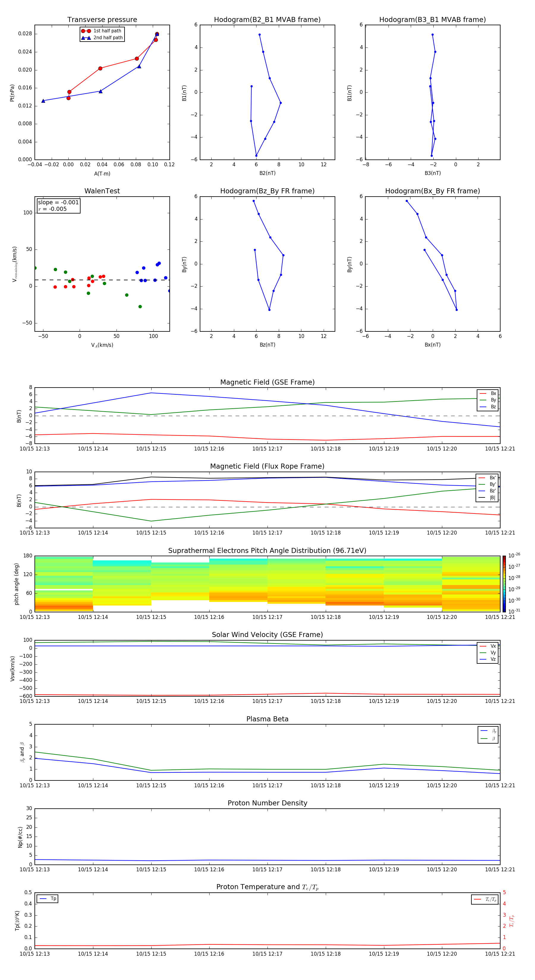This screenshot has width=535, height=980.
Task: Click the "Plasma Beta" panel title
Action: click(267, 719)
